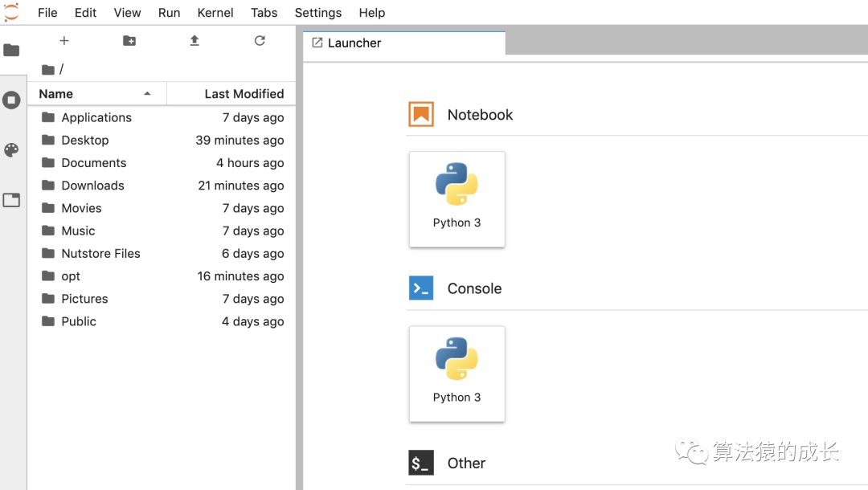Click the Desktop folder icon

point(48,140)
